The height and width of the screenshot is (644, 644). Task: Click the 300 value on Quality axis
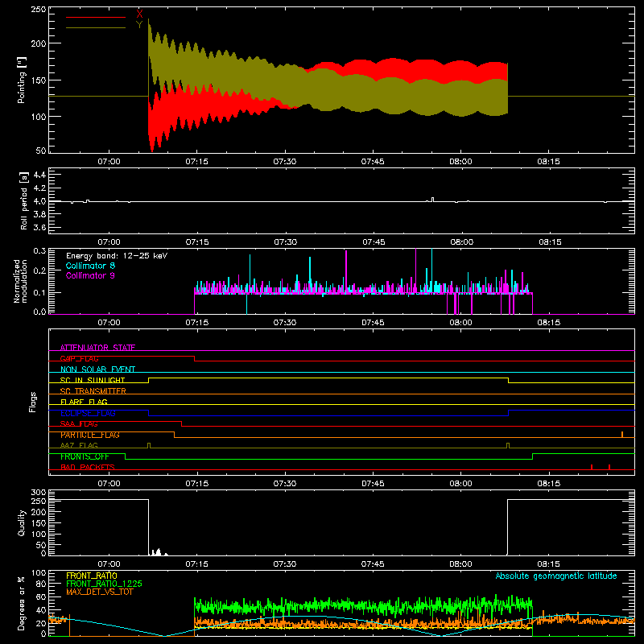point(39,493)
